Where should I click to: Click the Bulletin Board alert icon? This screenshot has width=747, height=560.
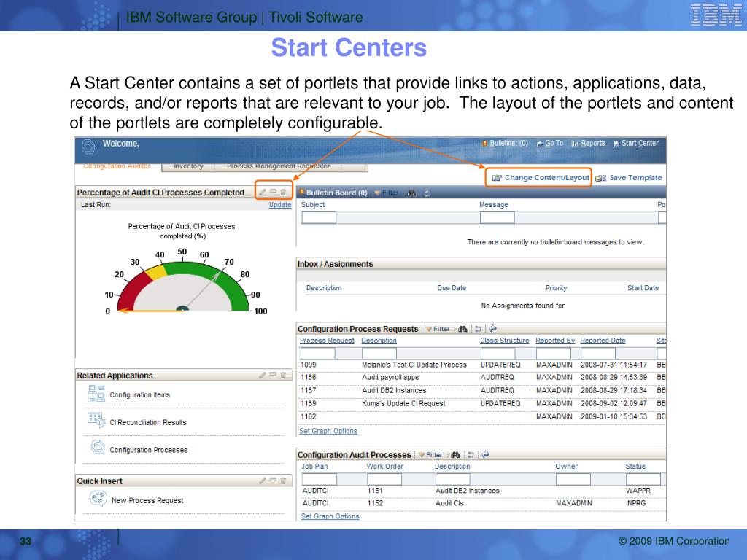[301, 192]
